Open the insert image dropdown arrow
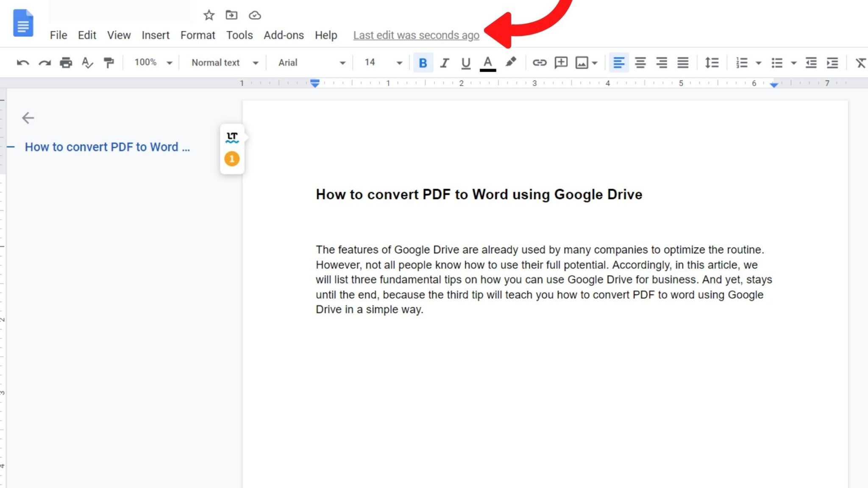The width and height of the screenshot is (868, 488). point(595,63)
